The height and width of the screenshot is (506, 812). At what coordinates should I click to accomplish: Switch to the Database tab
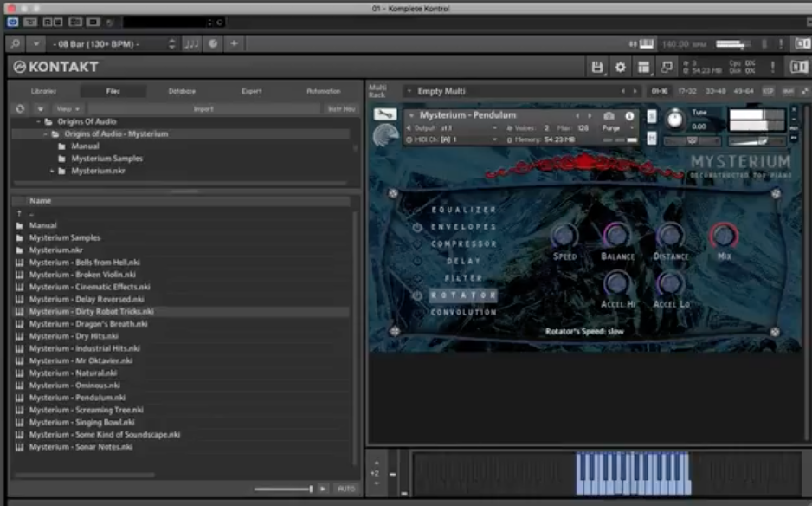coord(182,91)
